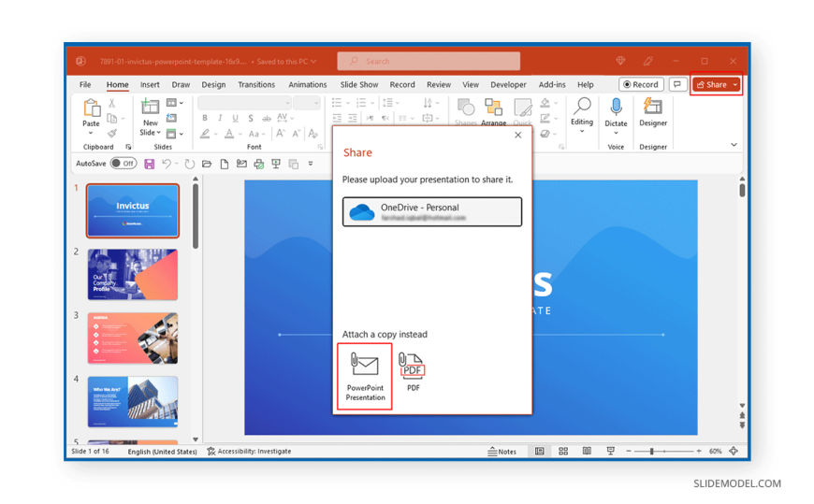Expand the Editing group dropdown
This screenshot has height=504, width=814.
tap(582, 131)
